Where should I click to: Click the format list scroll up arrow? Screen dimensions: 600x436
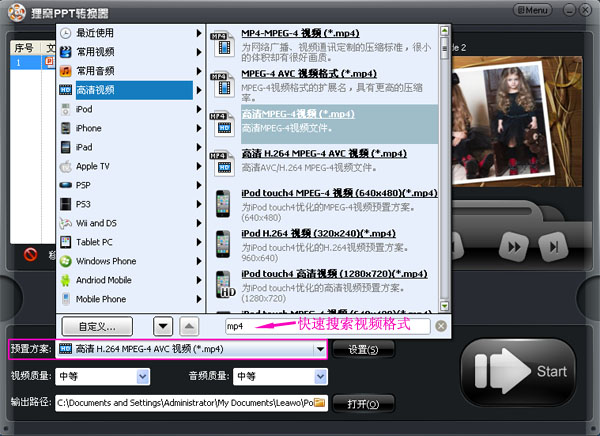coord(444,31)
